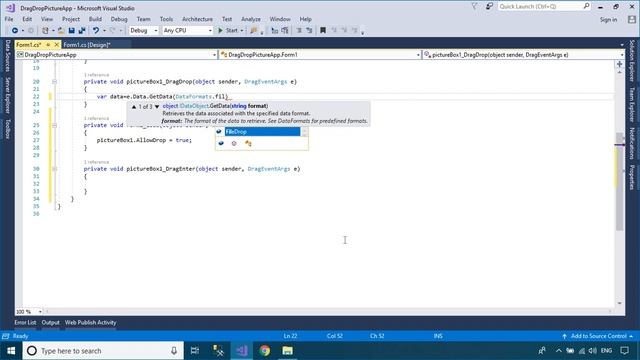Click the Start debugging button

click(228, 31)
